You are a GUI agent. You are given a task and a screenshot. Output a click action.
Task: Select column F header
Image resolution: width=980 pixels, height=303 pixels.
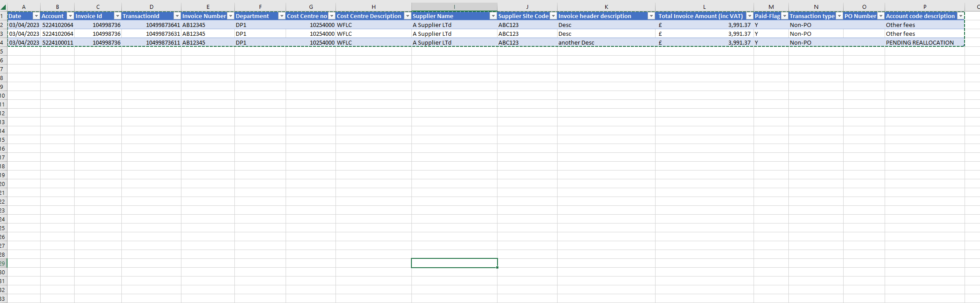click(x=260, y=7)
